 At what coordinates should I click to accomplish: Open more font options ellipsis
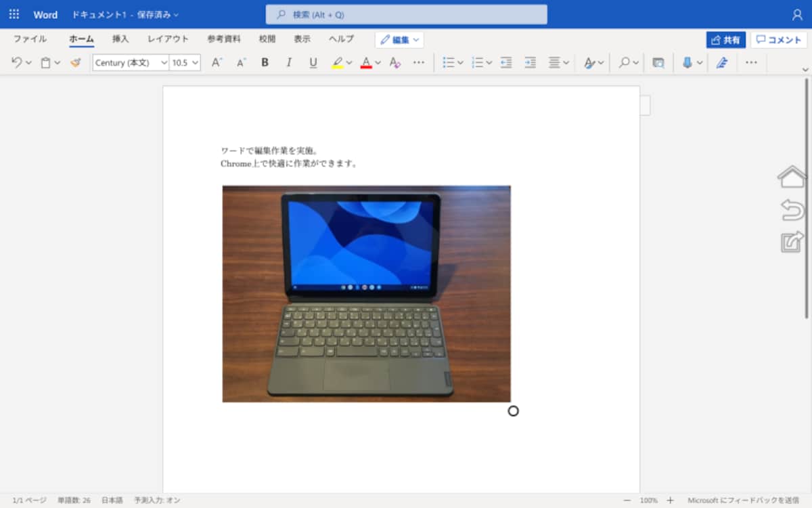click(x=419, y=62)
